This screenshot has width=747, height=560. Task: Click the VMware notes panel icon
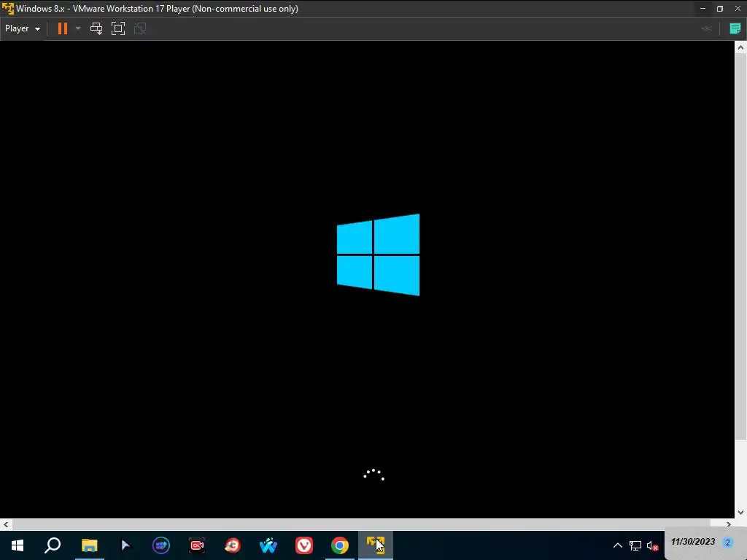point(735,28)
